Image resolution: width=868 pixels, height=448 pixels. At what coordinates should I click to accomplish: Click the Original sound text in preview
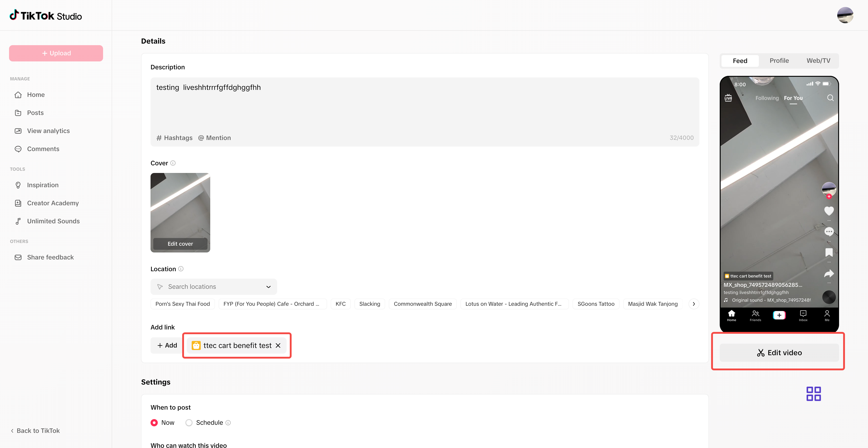(771, 300)
